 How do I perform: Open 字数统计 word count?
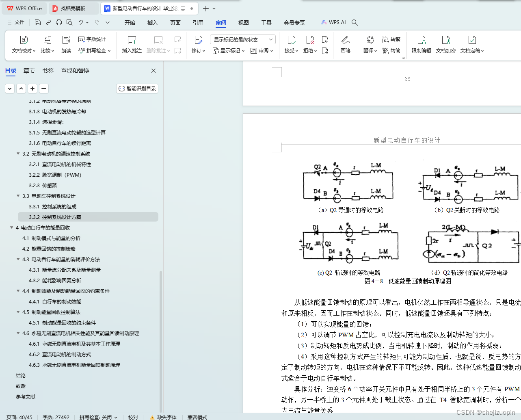[x=92, y=39]
